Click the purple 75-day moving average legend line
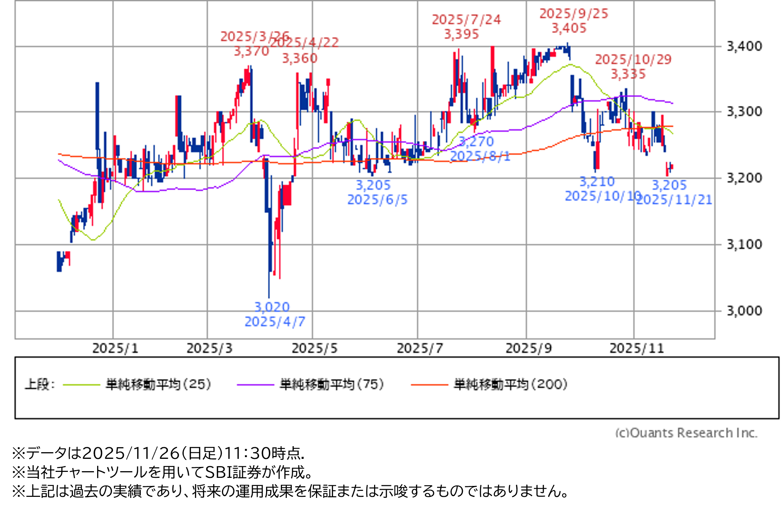Viewport: 782px width, 532px height. click(x=255, y=385)
